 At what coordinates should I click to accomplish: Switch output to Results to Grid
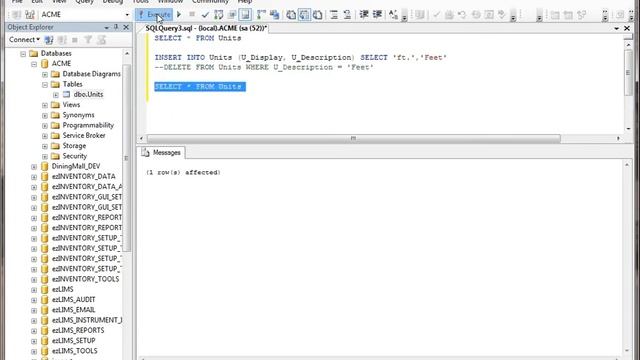pyautogui.click(x=304, y=15)
